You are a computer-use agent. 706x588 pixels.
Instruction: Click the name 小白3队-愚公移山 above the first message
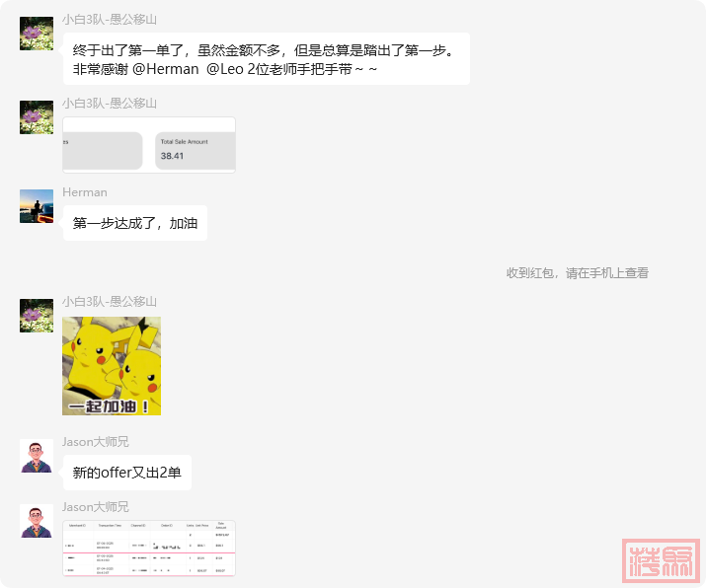110,20
